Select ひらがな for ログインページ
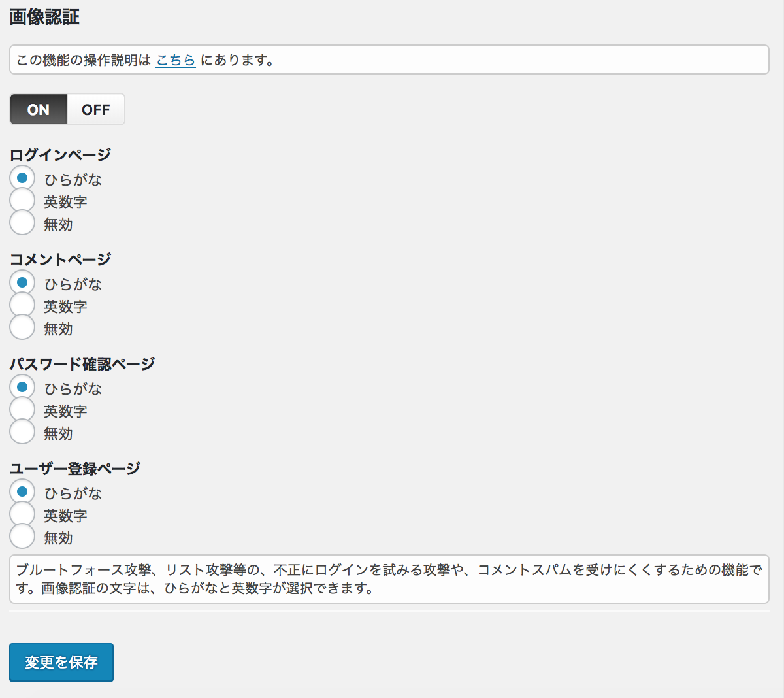The image size is (784, 698). pos(22,178)
